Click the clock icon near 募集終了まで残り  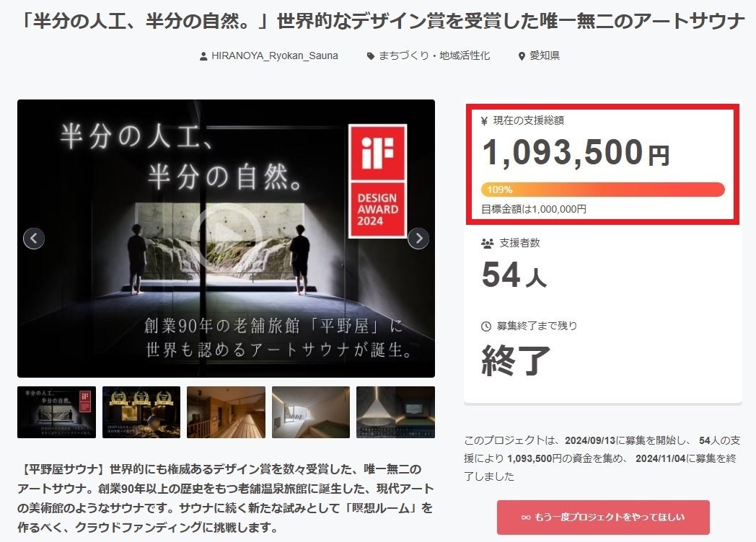pos(486,326)
